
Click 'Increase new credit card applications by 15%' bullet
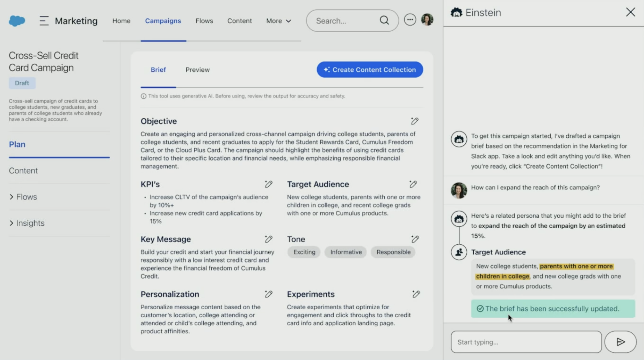tap(206, 217)
